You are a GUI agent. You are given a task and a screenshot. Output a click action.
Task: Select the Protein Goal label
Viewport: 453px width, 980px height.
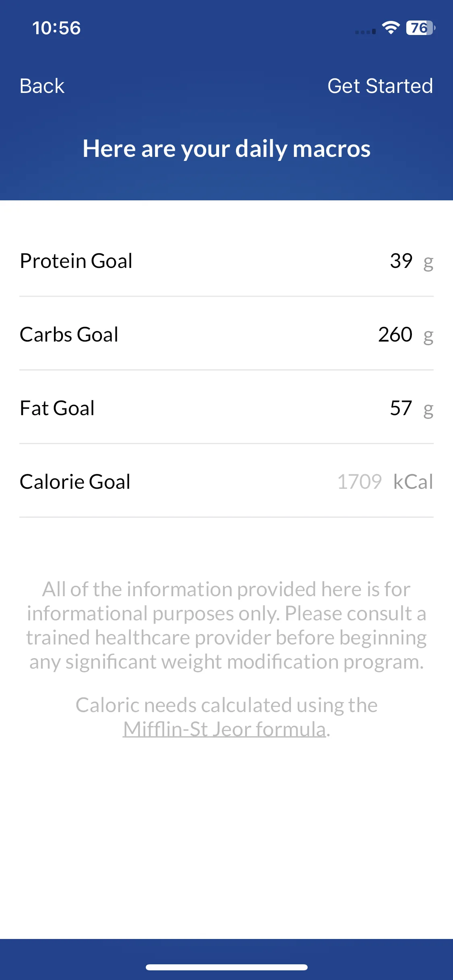(x=76, y=261)
